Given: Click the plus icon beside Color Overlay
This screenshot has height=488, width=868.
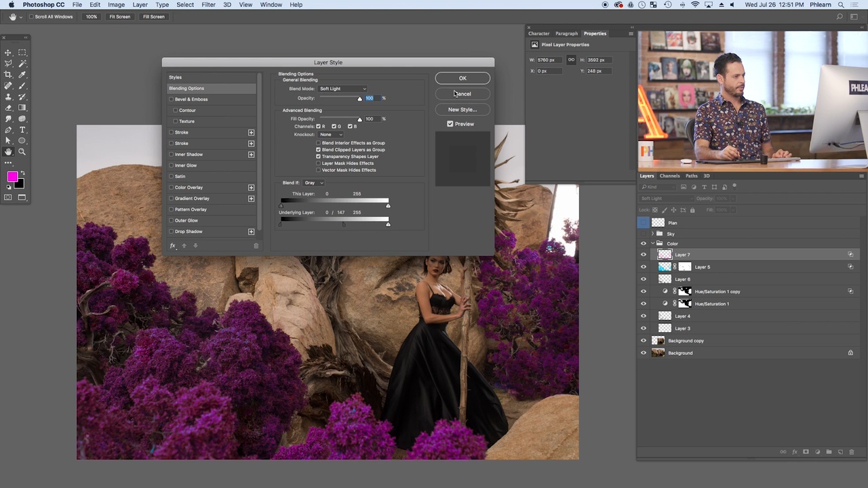Looking at the screenshot, I should pyautogui.click(x=251, y=187).
